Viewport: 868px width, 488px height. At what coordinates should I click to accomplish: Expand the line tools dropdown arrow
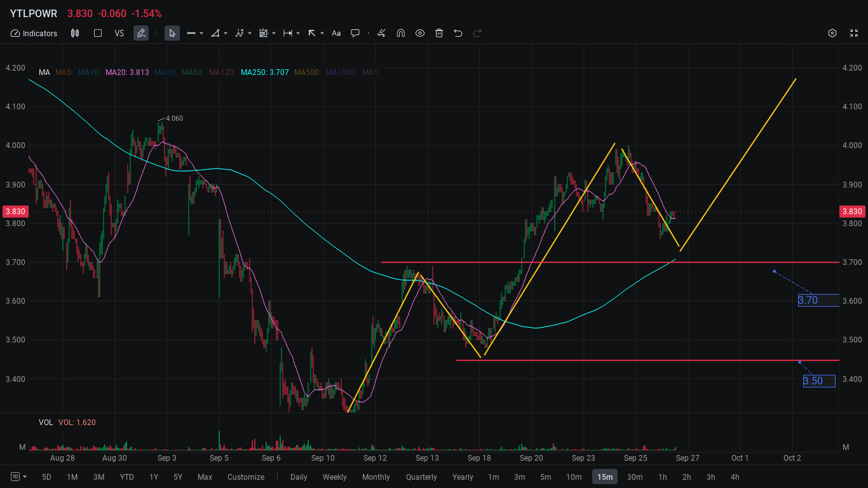click(x=201, y=33)
